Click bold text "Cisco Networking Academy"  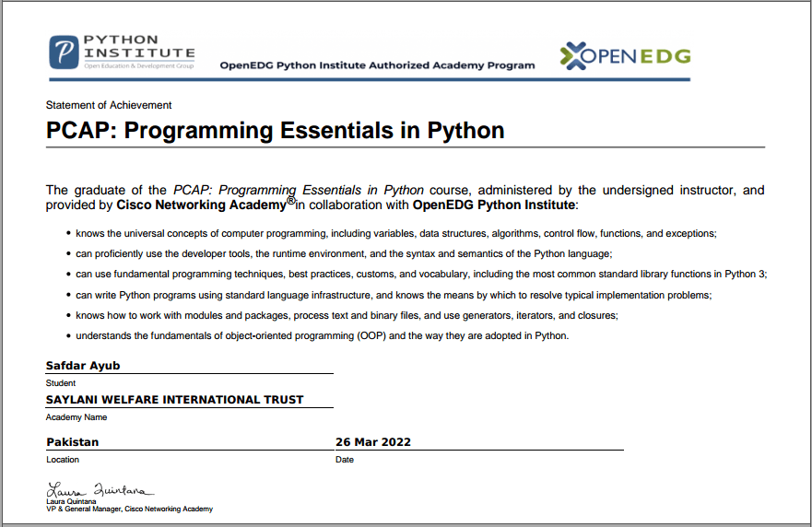coord(201,205)
